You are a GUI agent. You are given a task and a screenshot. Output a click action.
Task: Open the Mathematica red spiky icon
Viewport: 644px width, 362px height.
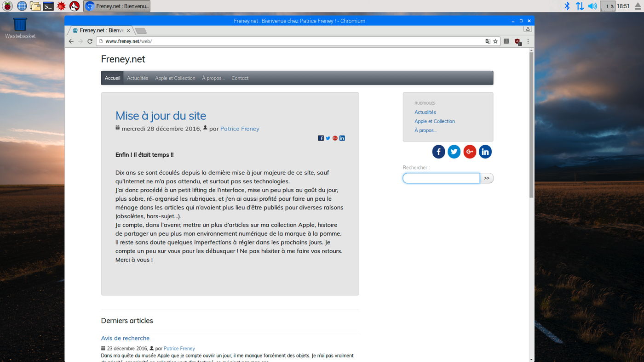pyautogui.click(x=61, y=6)
